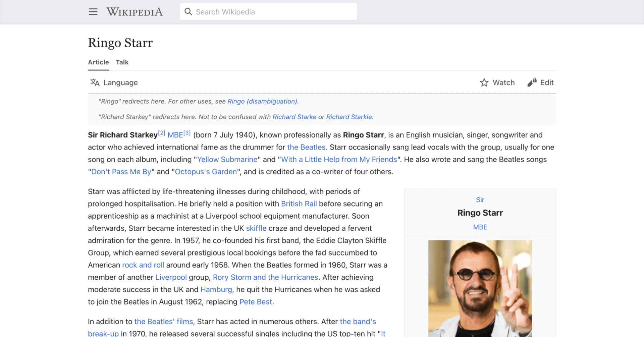Click the MBE link in infobox
Viewport: 644px width, 337px height.
click(480, 227)
